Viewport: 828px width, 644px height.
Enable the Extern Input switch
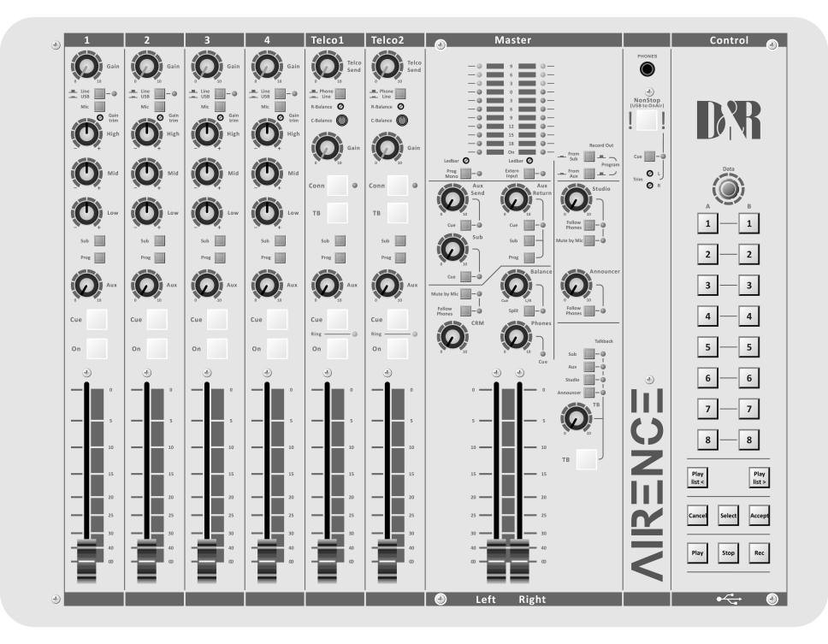click(529, 173)
